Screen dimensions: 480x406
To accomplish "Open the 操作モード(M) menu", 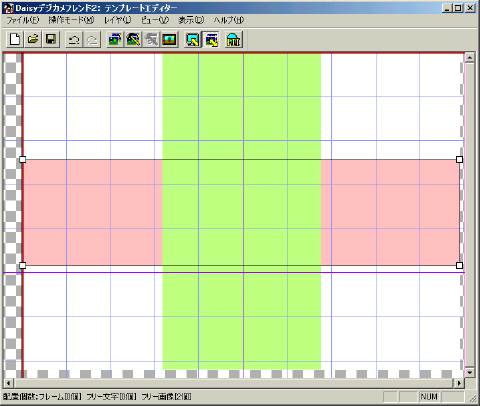I will pyautogui.click(x=71, y=20).
